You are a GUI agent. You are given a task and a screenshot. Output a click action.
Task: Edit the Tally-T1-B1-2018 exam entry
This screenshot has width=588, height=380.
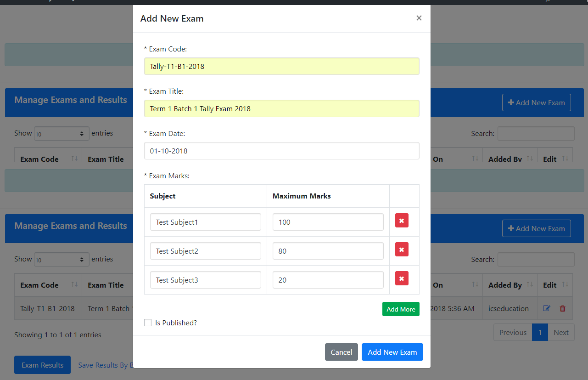(546, 309)
